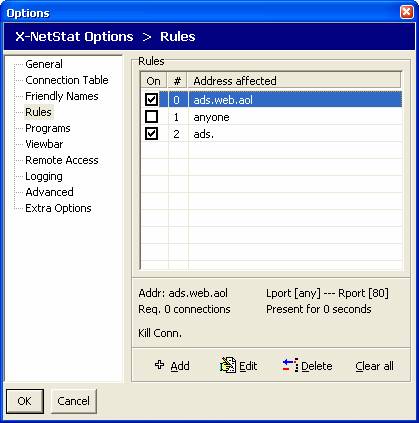The width and height of the screenshot is (419, 423).
Task: Click the Delete arrows icon
Action: tap(290, 365)
